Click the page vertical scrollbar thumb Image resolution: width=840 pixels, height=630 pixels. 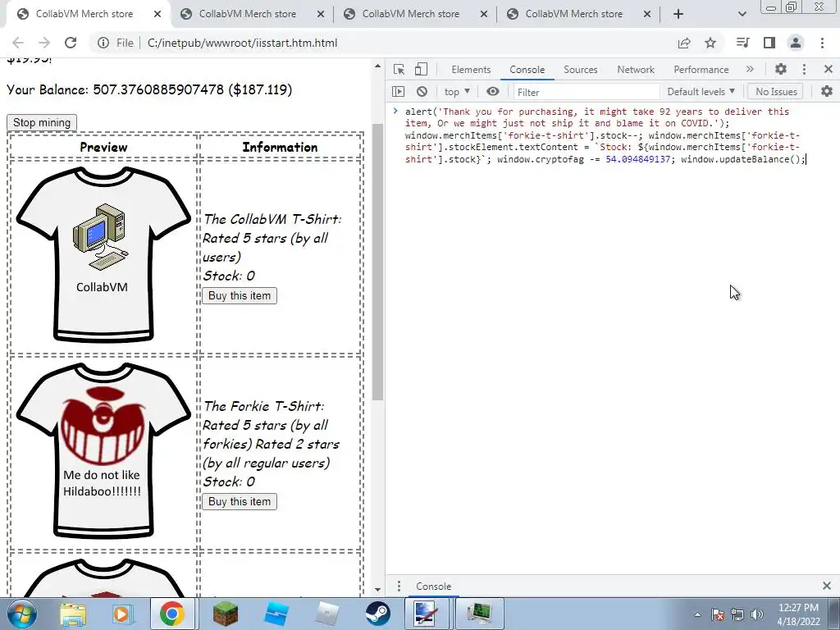pos(377,262)
